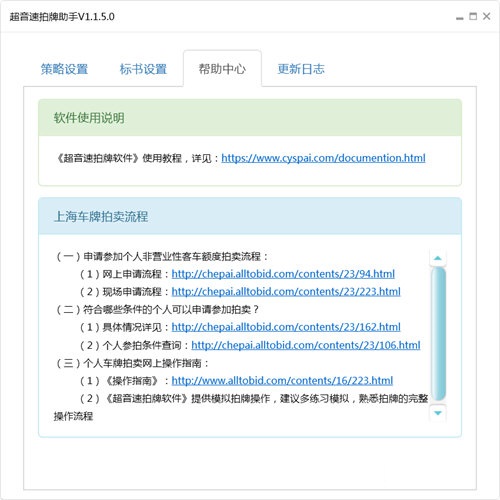This screenshot has height=500, width=500.
Task: Switch to the 策略设置 tab
Action: coord(64,69)
